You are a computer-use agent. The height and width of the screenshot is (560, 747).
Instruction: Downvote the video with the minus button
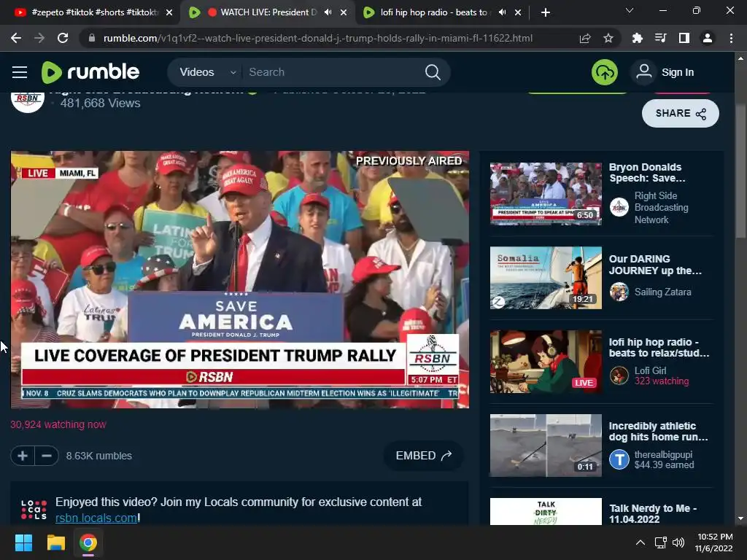(47, 456)
